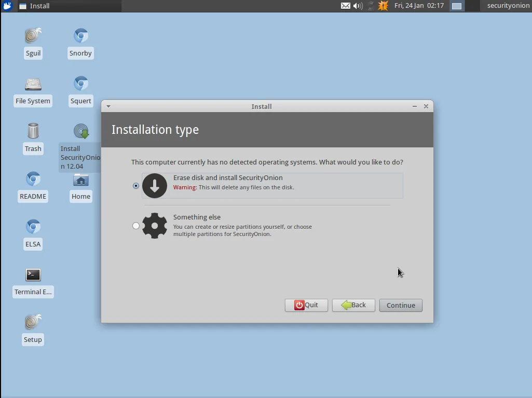Click the down-arrow erase disk icon
Viewport: 532px width, 398px height.
155,186
